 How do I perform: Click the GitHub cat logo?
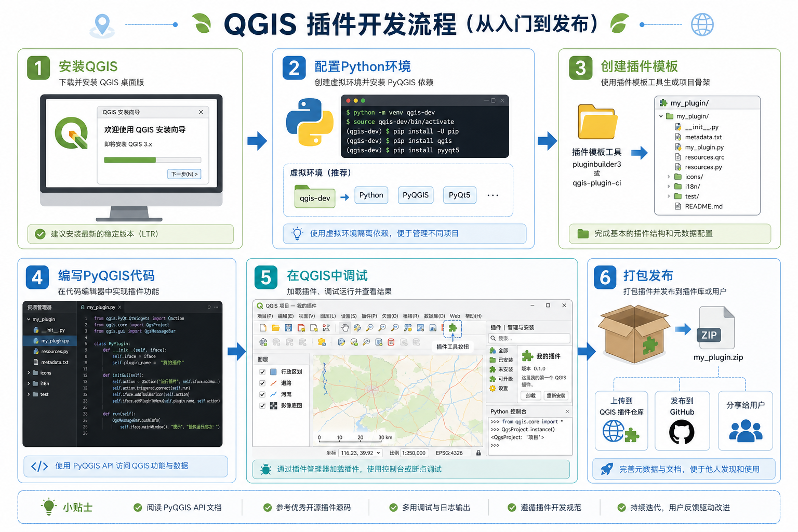pos(682,432)
